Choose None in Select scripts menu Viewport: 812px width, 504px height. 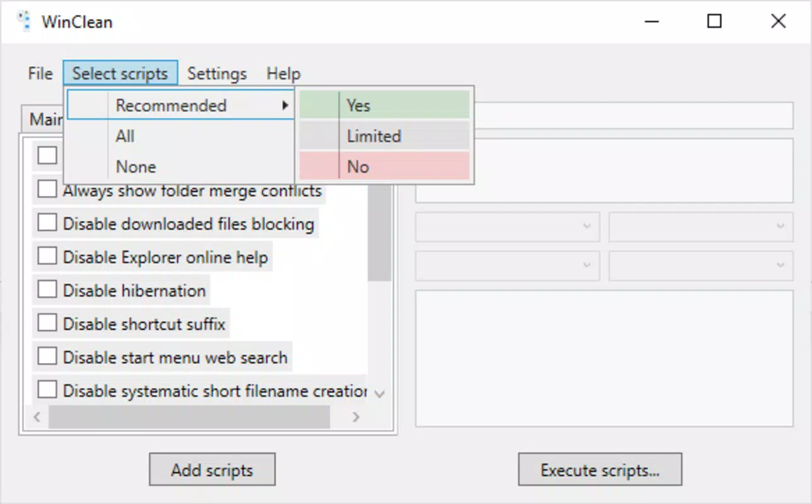click(x=180, y=167)
